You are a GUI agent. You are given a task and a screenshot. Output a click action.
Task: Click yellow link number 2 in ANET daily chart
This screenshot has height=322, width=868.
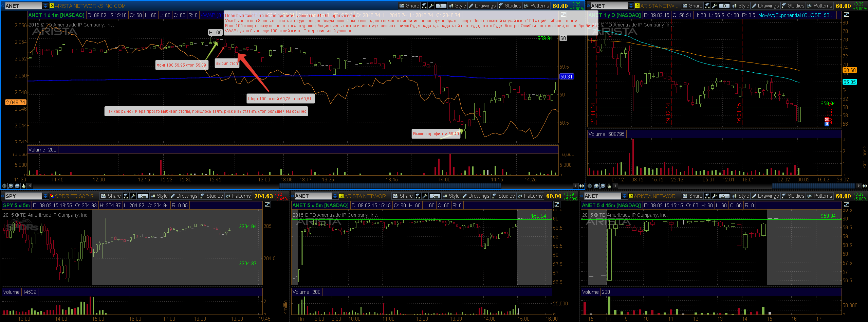[637, 6]
